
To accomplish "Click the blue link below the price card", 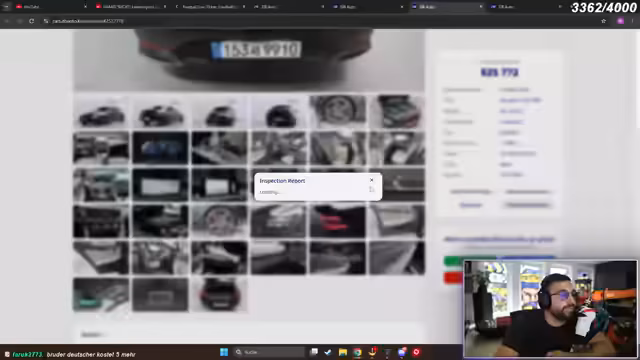I will [x=499, y=239].
